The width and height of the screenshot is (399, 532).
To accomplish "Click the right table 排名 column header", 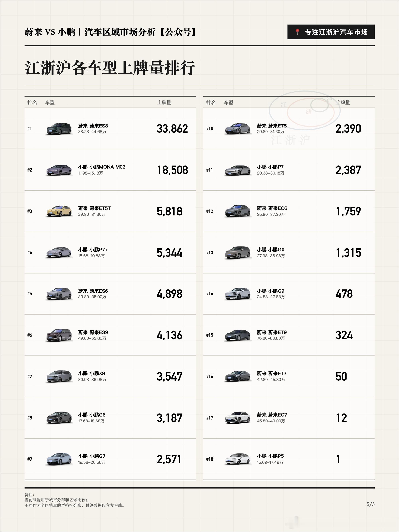I will [211, 103].
